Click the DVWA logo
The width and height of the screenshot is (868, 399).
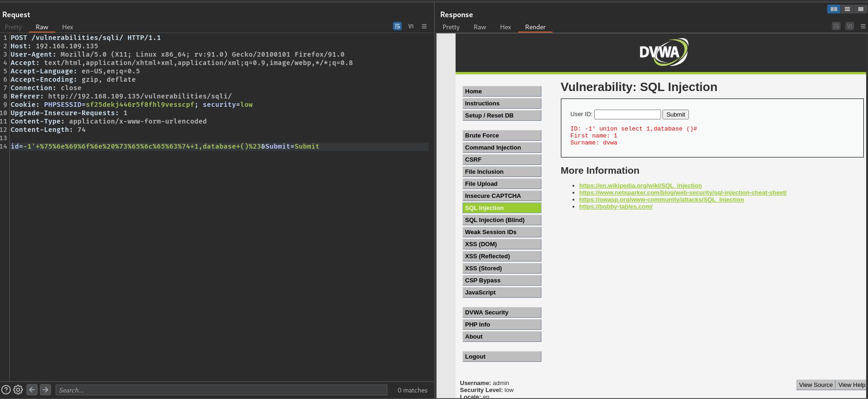pyautogui.click(x=663, y=52)
